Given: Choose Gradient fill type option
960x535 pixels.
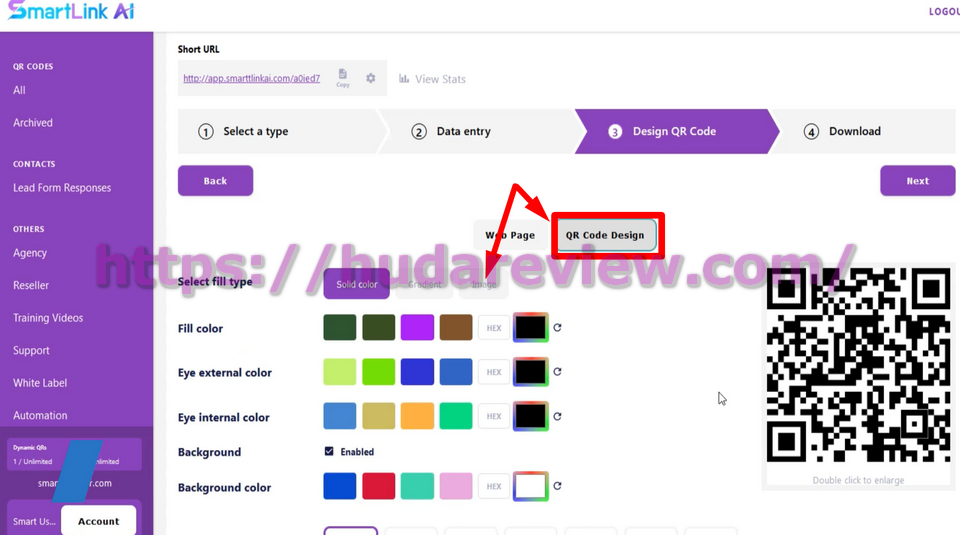Looking at the screenshot, I should tap(424, 284).
